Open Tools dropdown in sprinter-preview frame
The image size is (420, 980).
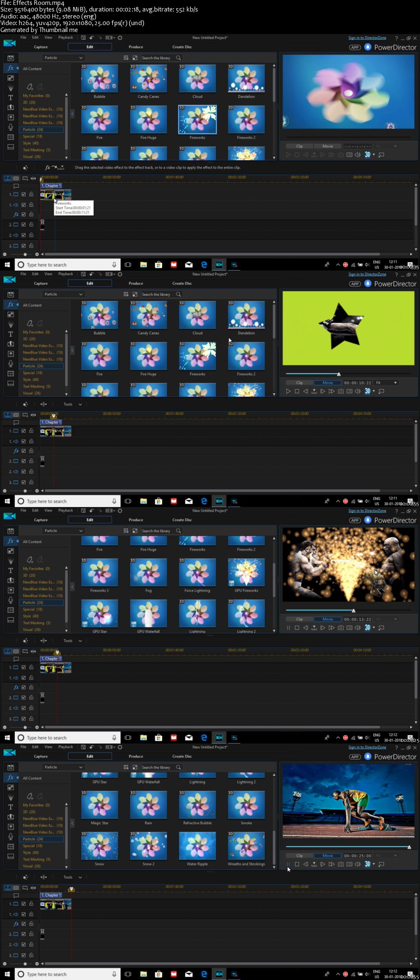coord(73,877)
